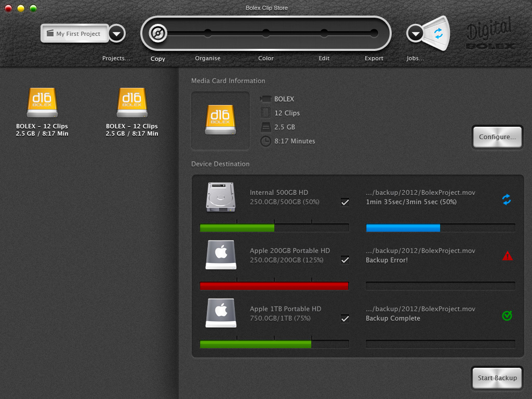Image resolution: width=532 pixels, height=399 pixels.
Task: Click the My First Project selector
Action: 75,33
